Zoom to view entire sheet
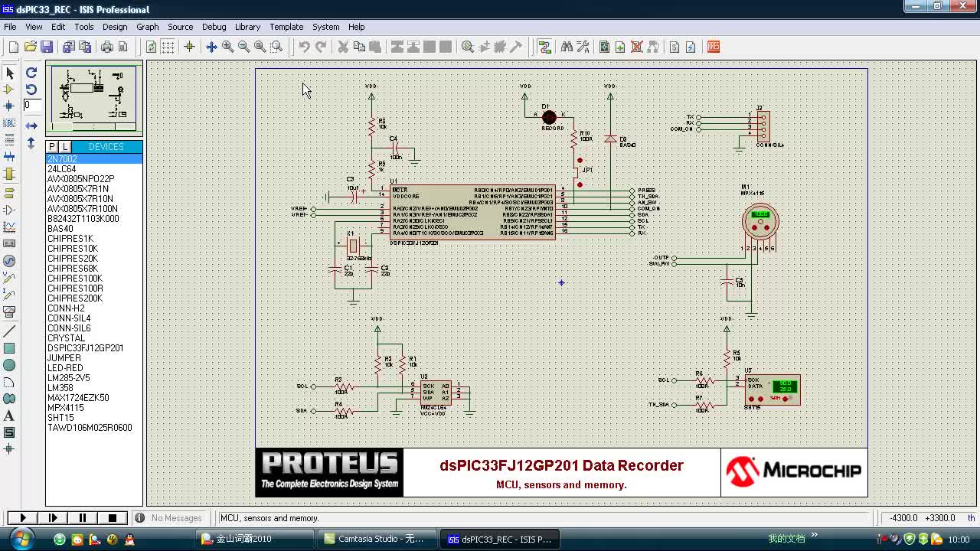This screenshot has width=980, height=551. coord(260,47)
